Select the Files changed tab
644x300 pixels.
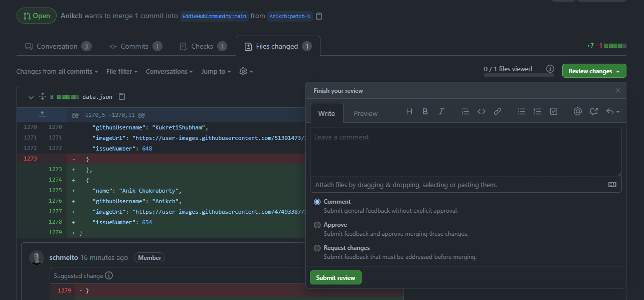tap(278, 46)
